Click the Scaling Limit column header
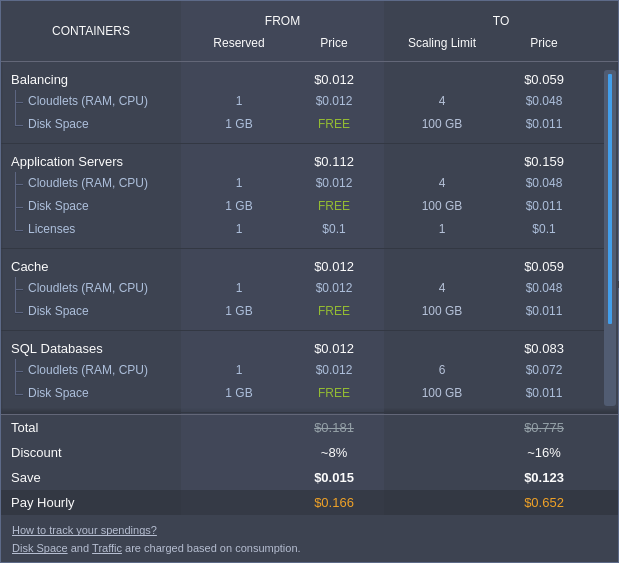The height and width of the screenshot is (563, 619). click(442, 43)
